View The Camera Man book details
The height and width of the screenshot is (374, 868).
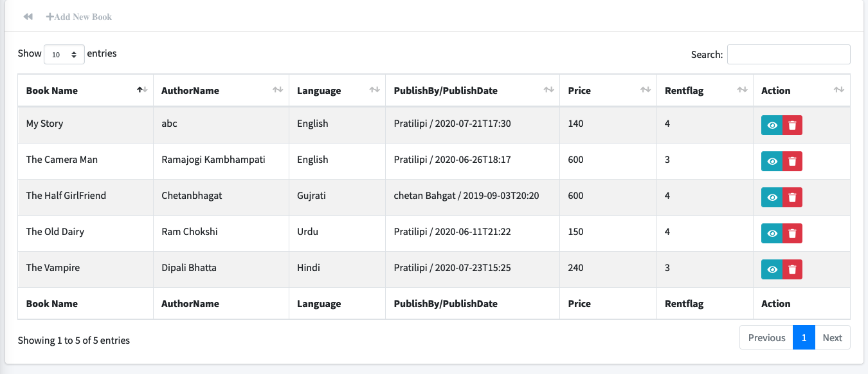pyautogui.click(x=772, y=162)
